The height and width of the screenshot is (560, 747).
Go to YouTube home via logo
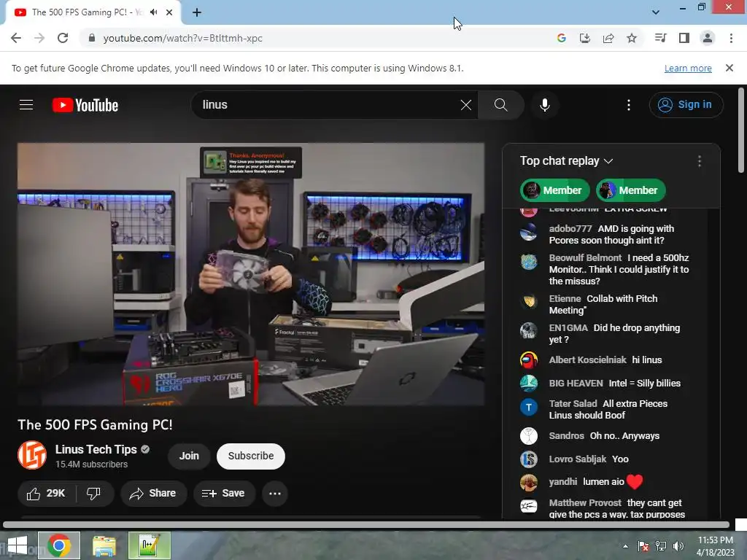click(85, 105)
